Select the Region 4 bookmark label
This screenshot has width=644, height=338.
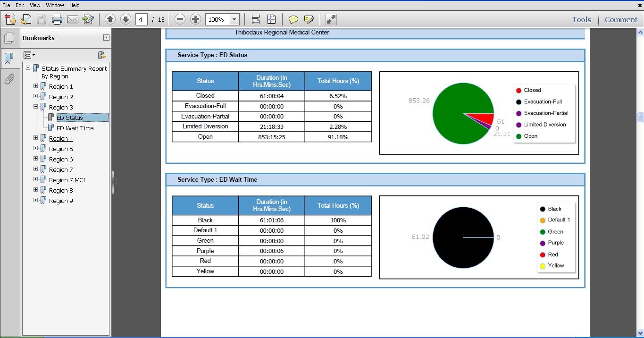(61, 138)
